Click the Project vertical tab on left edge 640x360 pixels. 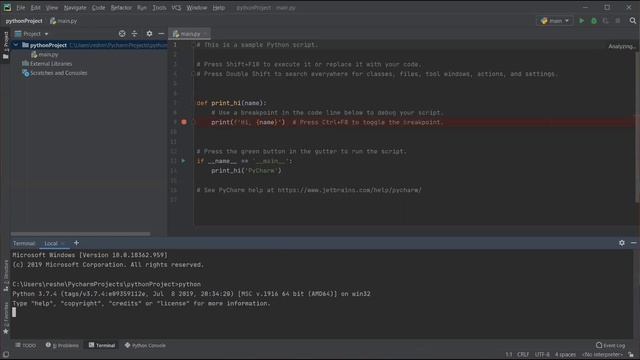[x=6, y=45]
